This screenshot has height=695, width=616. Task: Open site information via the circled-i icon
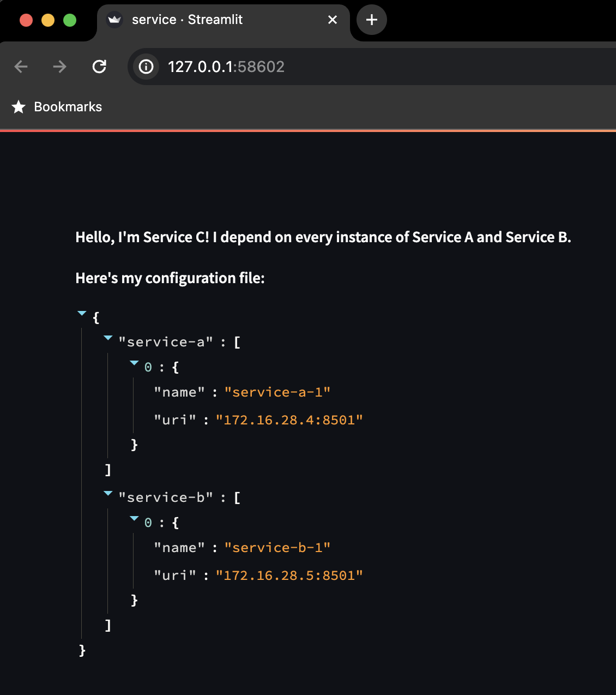(145, 67)
